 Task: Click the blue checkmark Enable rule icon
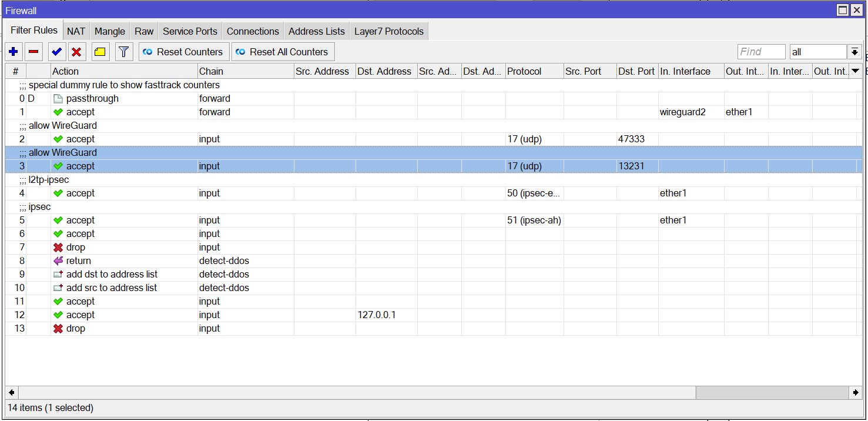[56, 52]
